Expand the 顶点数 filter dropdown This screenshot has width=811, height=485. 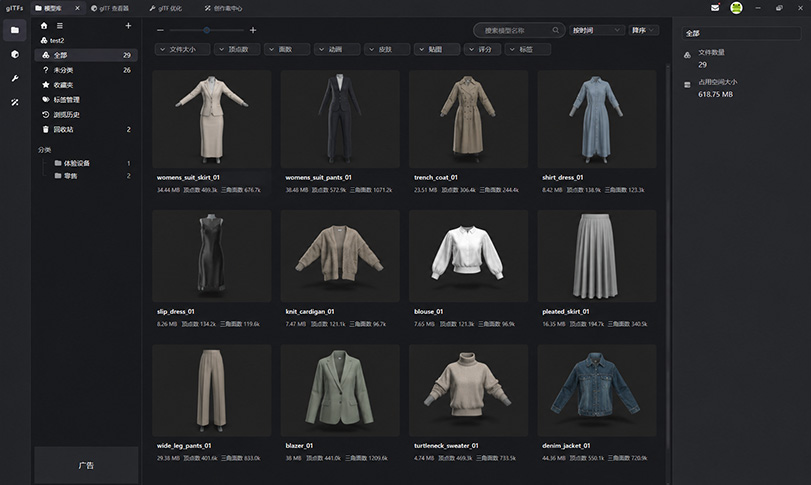237,49
